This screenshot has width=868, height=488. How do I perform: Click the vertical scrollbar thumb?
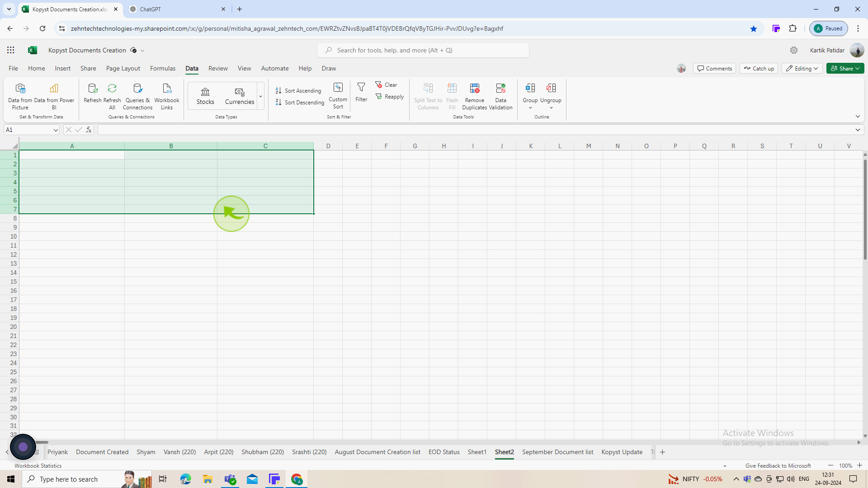coord(865,209)
